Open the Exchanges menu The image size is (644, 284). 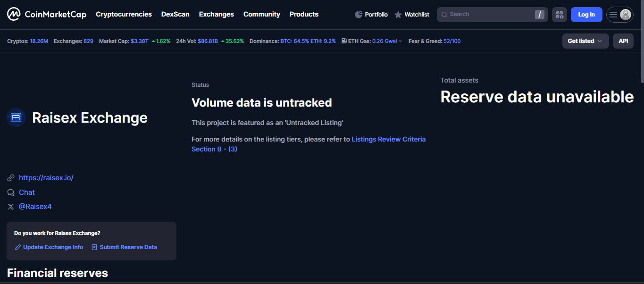[x=217, y=14]
